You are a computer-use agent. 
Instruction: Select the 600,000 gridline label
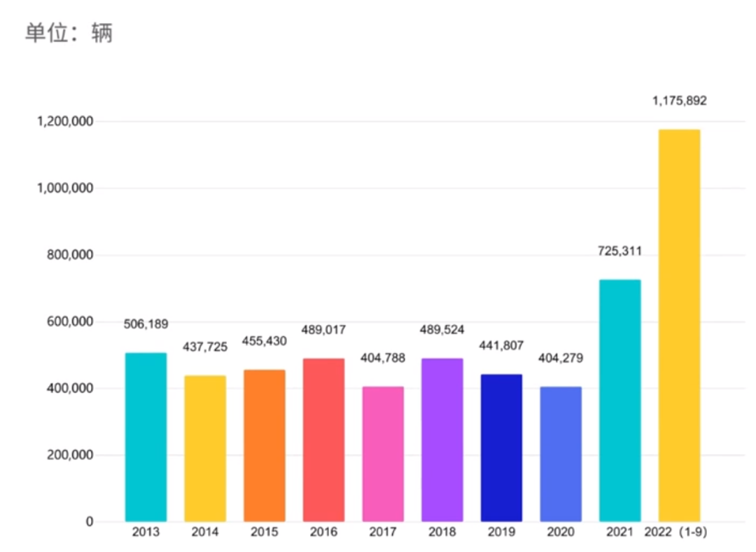pos(67,321)
